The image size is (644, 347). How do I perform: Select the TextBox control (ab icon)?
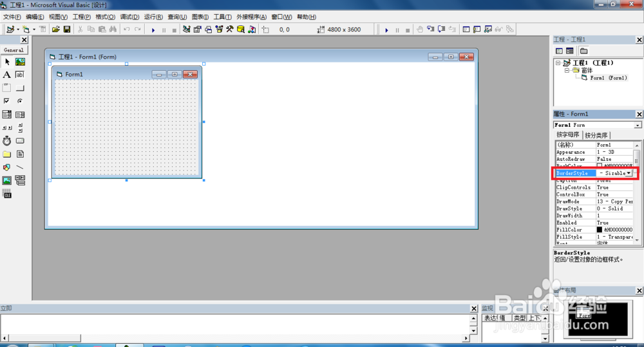pos(20,75)
